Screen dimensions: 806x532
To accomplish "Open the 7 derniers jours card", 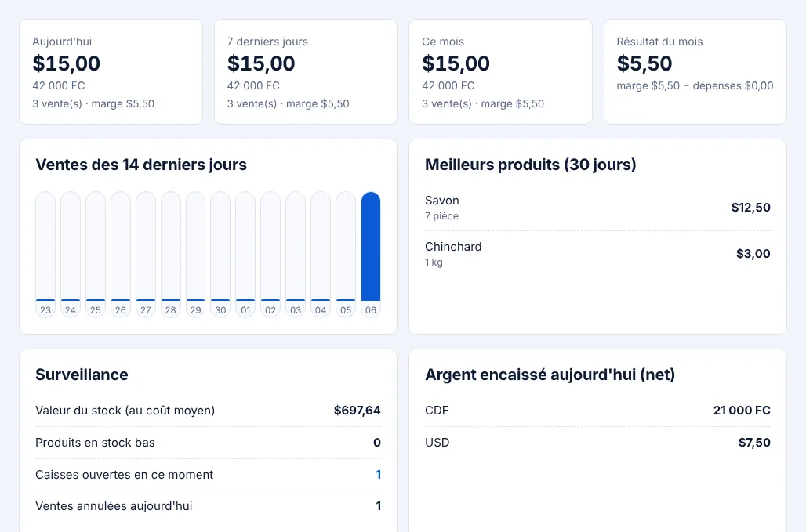I will pyautogui.click(x=306, y=72).
